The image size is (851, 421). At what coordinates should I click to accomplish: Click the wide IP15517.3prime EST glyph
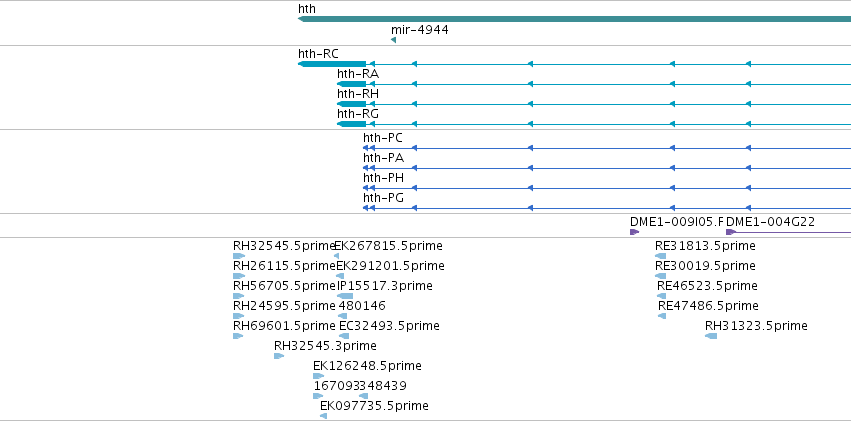[x=345, y=296]
